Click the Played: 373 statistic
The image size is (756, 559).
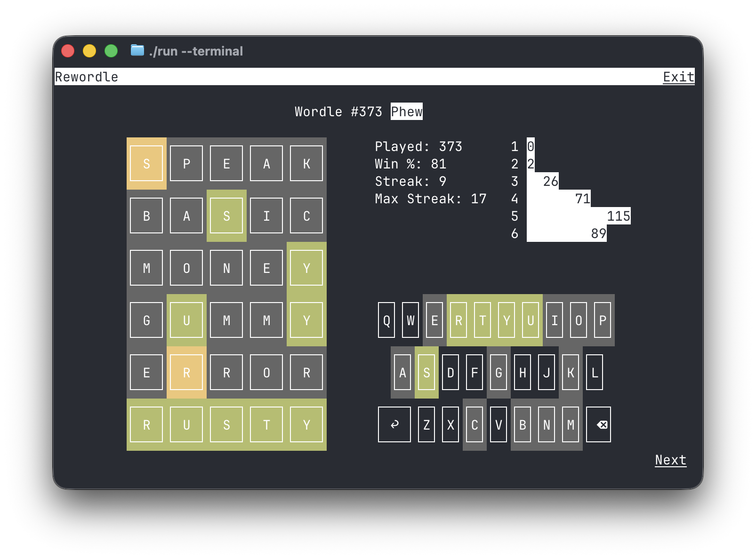click(x=418, y=146)
